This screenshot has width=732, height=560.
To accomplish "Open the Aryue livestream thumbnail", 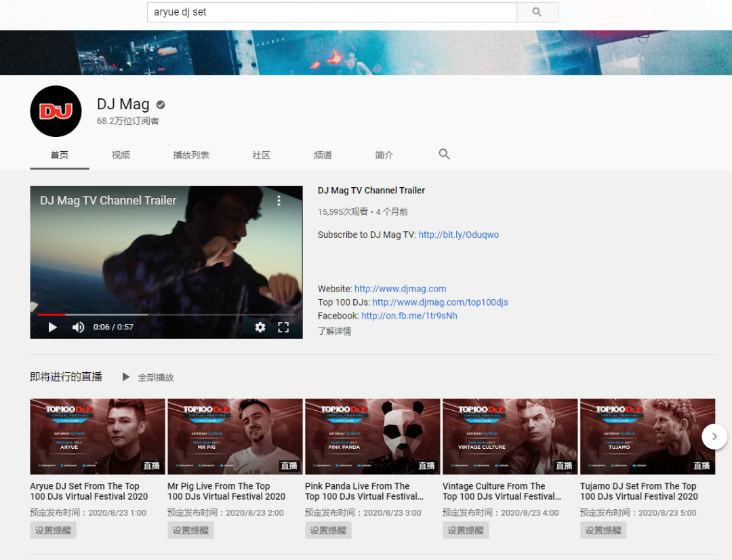I will pos(98,436).
